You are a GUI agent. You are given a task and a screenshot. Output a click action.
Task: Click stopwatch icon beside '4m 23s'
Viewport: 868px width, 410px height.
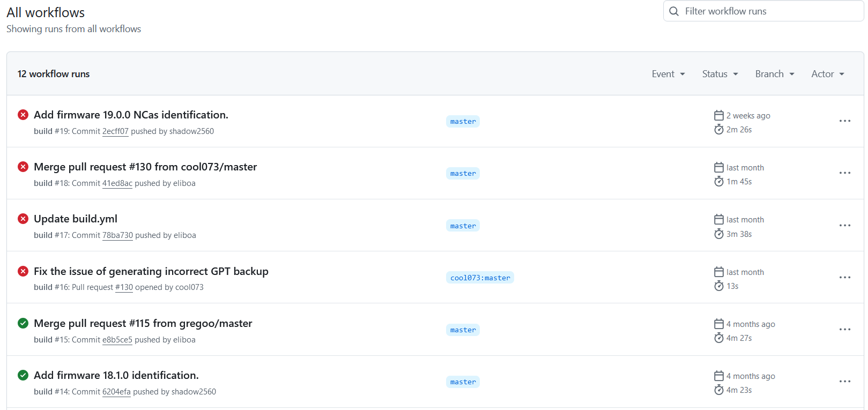pos(719,390)
